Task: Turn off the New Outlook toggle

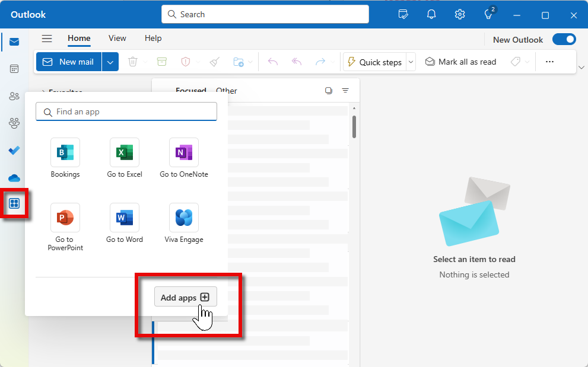Action: click(564, 40)
